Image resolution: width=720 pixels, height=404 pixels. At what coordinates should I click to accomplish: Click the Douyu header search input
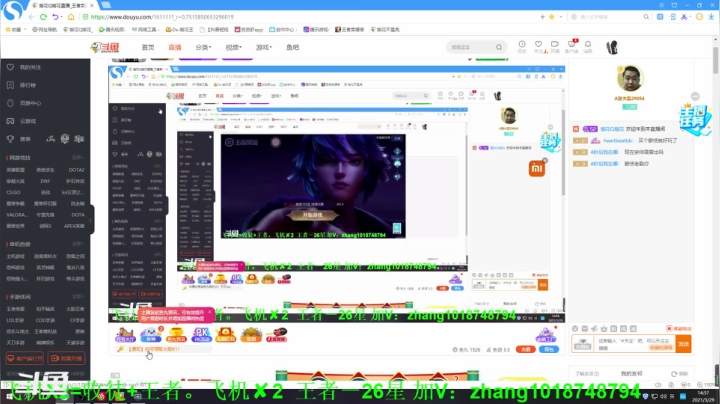pos(471,47)
